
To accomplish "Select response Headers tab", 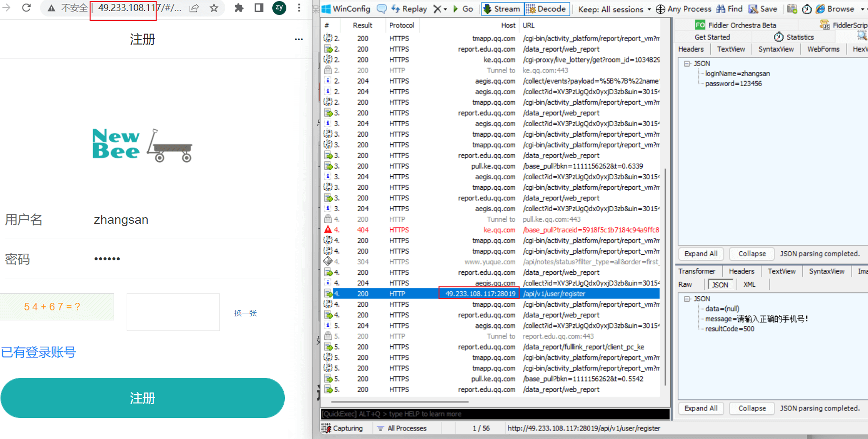I will click(741, 271).
